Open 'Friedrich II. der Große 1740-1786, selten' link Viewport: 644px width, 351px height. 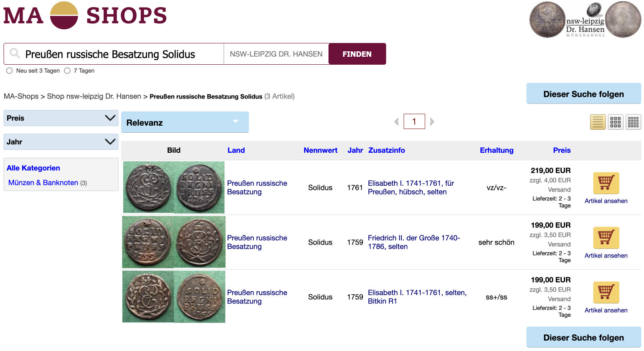[414, 242]
